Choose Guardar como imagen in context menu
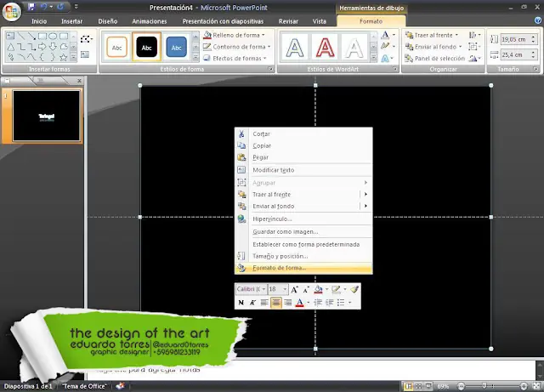This screenshot has width=544, height=392. tap(303, 231)
